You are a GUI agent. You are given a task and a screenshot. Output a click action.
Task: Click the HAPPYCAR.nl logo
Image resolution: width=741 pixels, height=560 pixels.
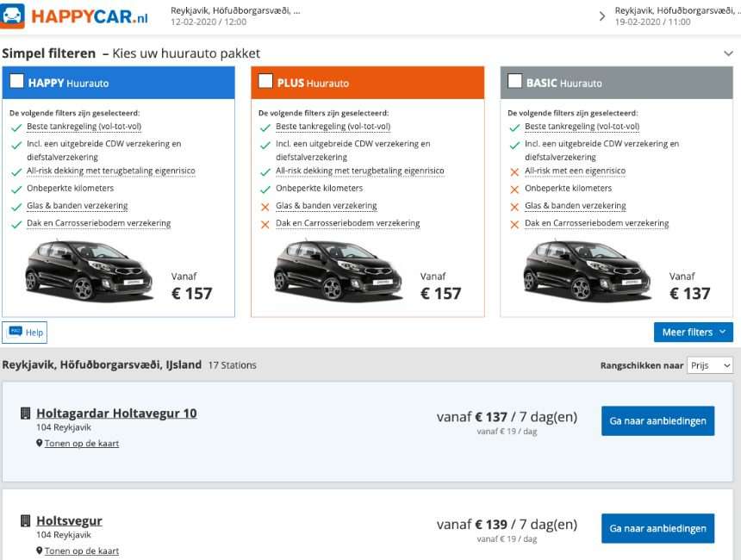point(74,16)
